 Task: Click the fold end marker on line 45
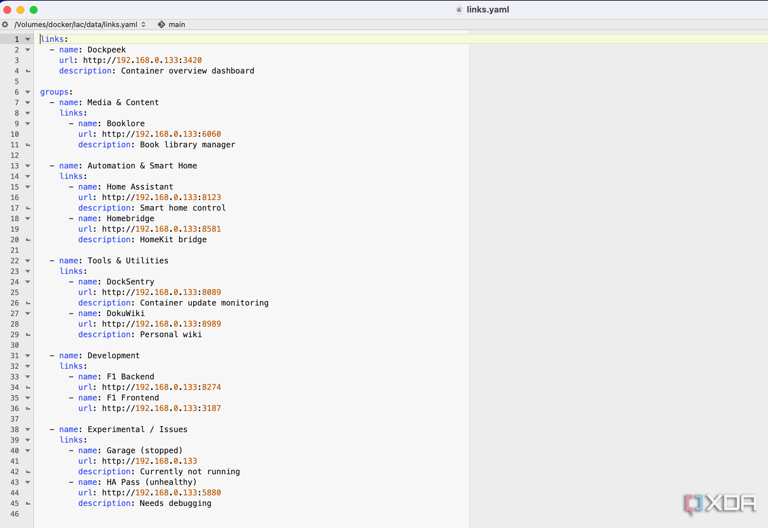[28, 504]
